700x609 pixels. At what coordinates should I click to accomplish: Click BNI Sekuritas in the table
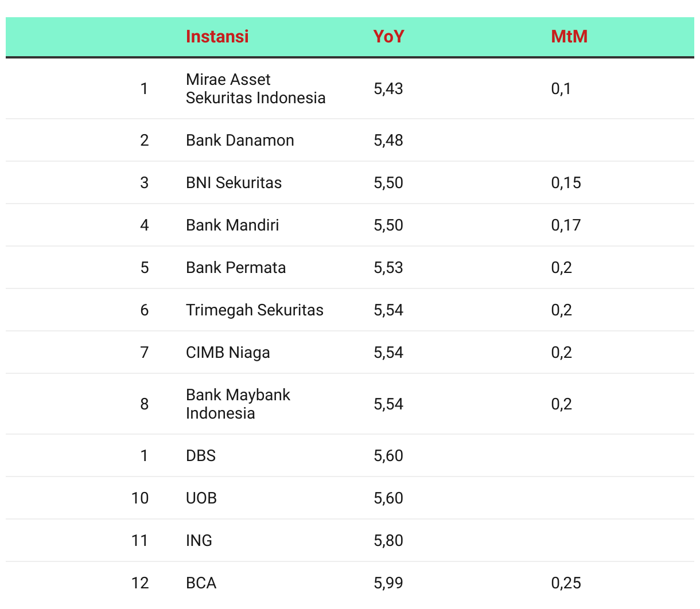pyautogui.click(x=234, y=183)
